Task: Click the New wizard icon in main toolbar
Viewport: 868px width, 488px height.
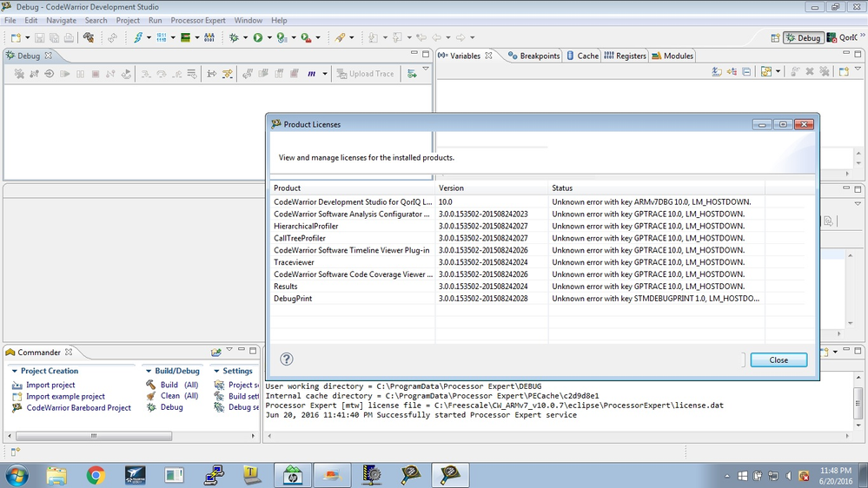Action: [x=16, y=37]
